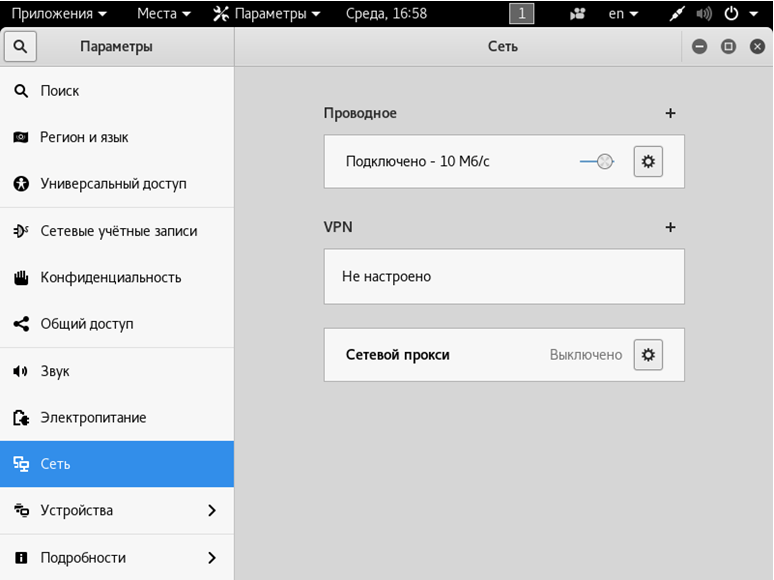The image size is (774, 580).
Task: Open Подробности details section
Action: pyautogui.click(x=117, y=557)
